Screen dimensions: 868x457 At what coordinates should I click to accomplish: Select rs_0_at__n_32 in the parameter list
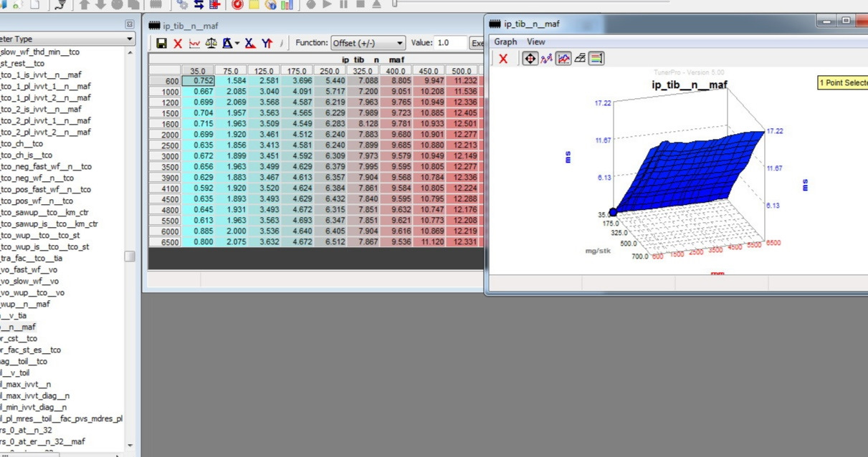(27, 430)
